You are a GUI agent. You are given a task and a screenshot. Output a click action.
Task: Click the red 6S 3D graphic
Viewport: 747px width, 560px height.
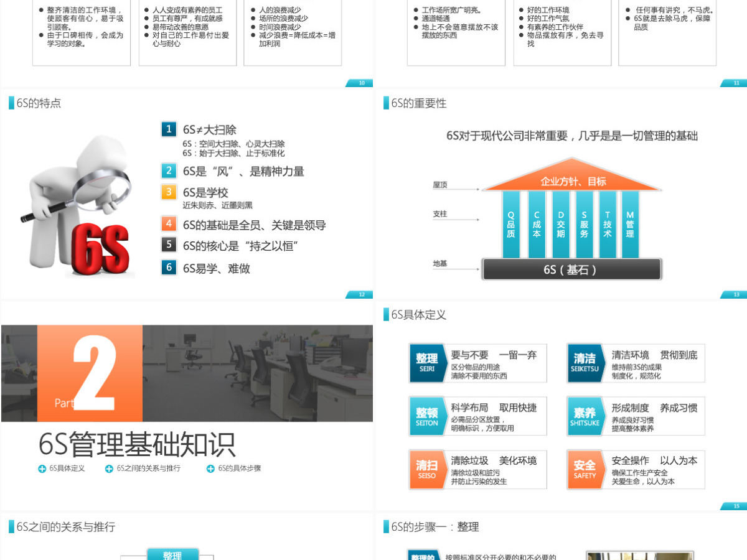[100, 251]
